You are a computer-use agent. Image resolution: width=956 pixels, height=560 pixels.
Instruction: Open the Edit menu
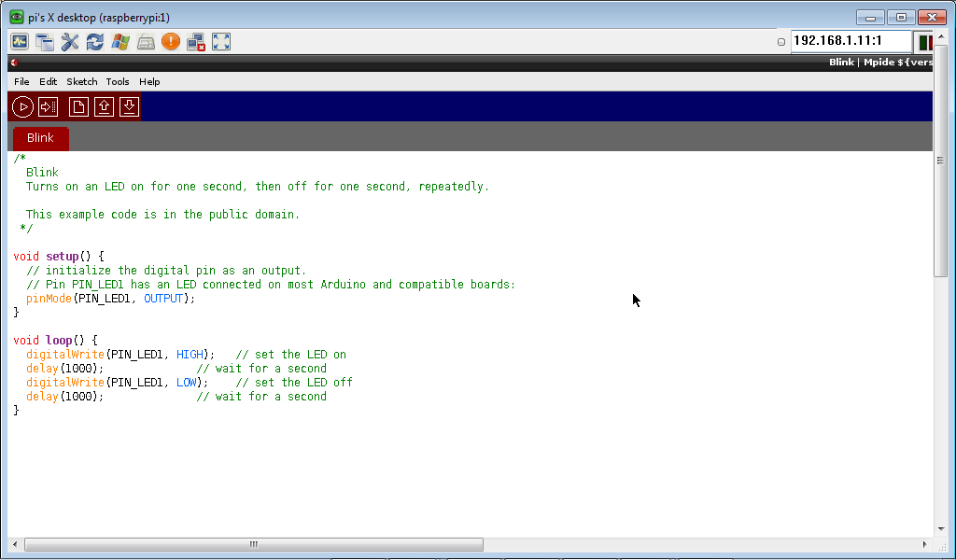point(49,81)
